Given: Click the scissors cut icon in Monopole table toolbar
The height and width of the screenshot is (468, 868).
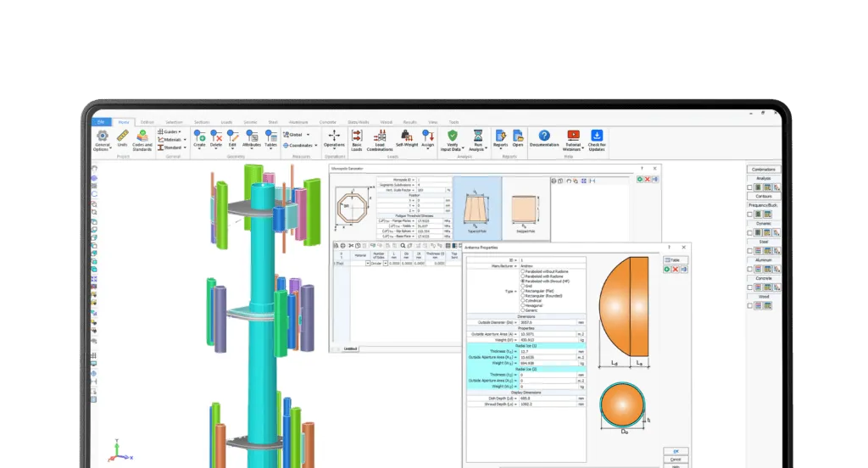Looking at the screenshot, I should 350,246.
